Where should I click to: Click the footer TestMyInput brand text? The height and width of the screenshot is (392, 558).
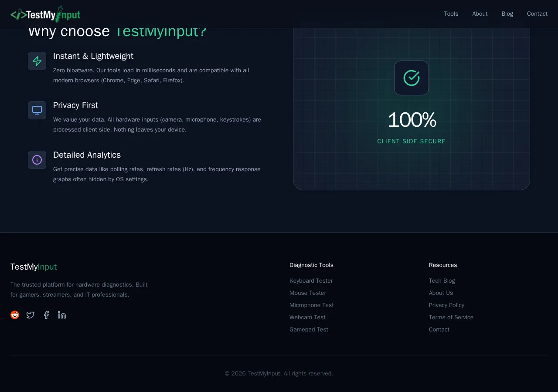click(x=34, y=267)
